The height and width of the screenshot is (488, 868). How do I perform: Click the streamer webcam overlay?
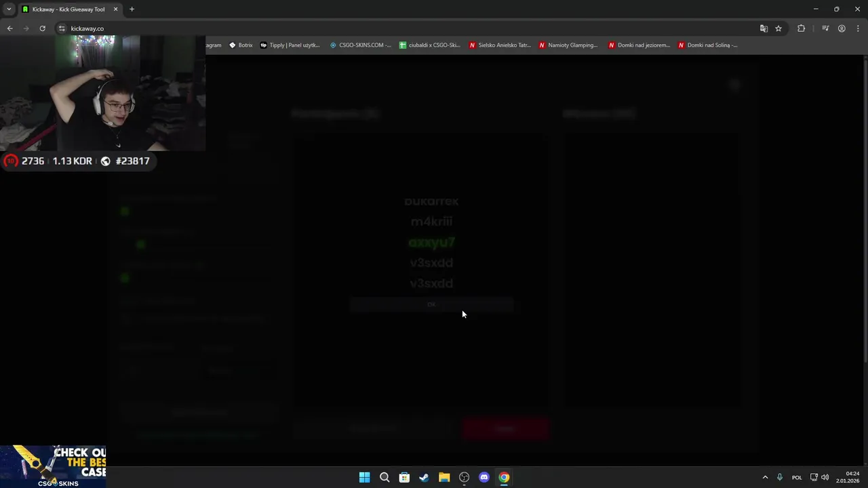pyautogui.click(x=102, y=93)
